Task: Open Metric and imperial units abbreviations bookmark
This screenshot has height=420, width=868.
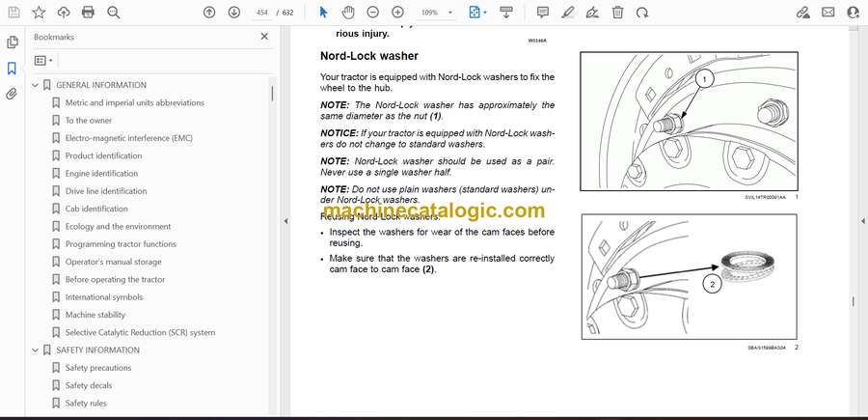Action: (134, 103)
